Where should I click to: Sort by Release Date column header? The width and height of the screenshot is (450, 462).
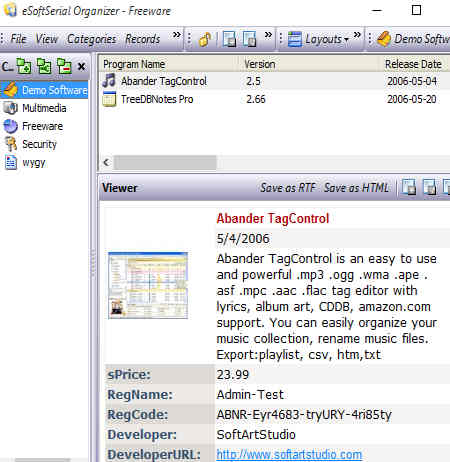[x=415, y=64]
